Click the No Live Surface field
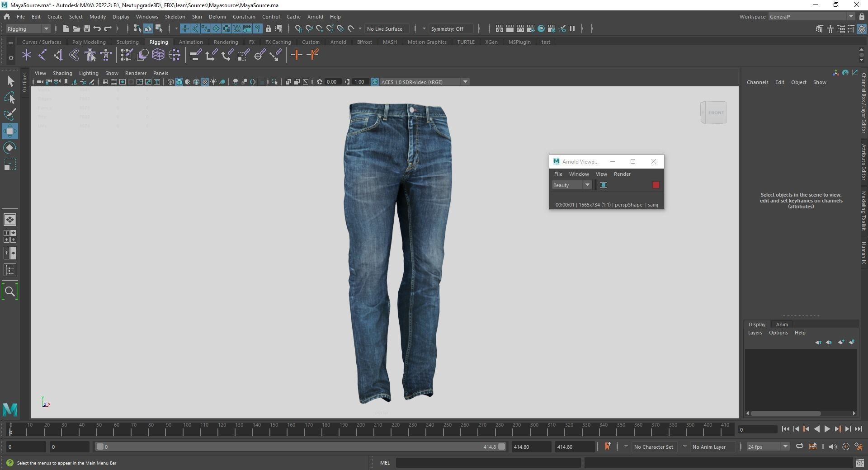The width and height of the screenshot is (868, 470). 387,28
